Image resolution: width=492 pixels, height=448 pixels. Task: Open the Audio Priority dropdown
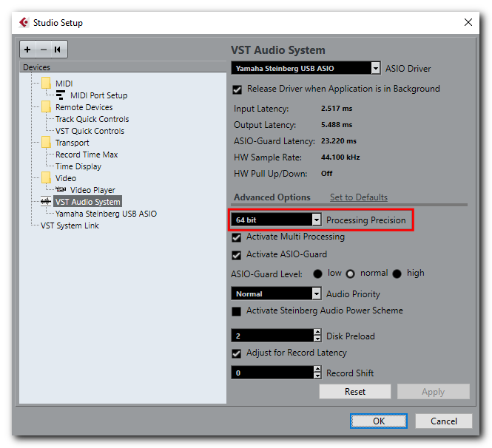[x=317, y=294]
